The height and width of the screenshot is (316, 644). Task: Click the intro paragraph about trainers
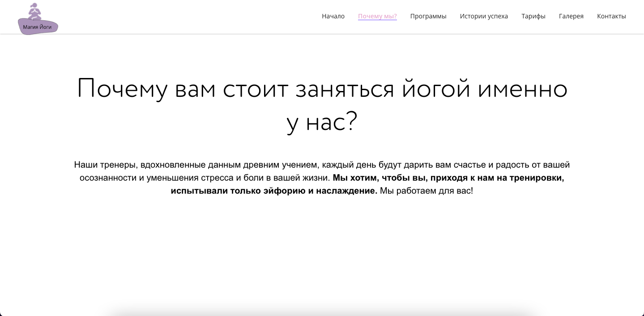(322, 165)
